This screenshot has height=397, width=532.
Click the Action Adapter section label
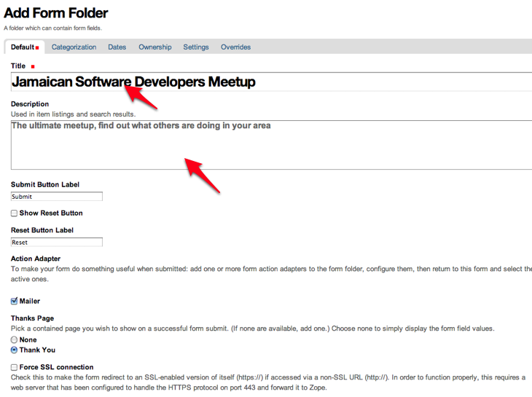[x=36, y=259]
